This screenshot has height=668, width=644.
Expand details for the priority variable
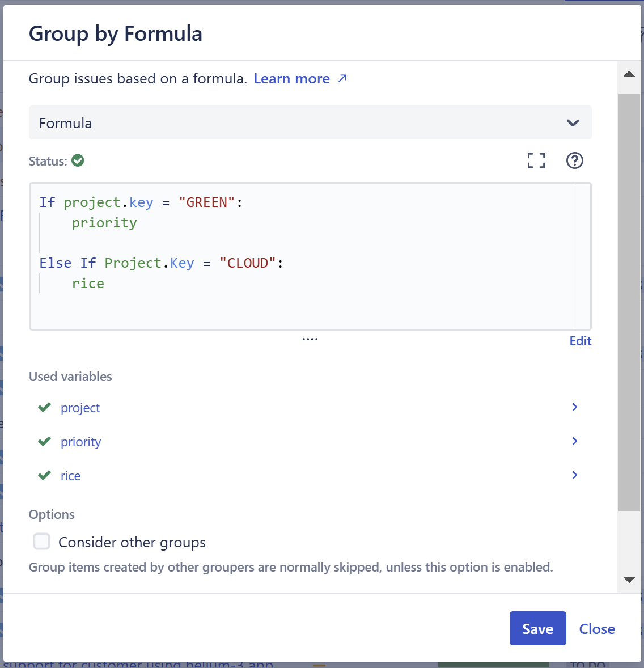(574, 441)
